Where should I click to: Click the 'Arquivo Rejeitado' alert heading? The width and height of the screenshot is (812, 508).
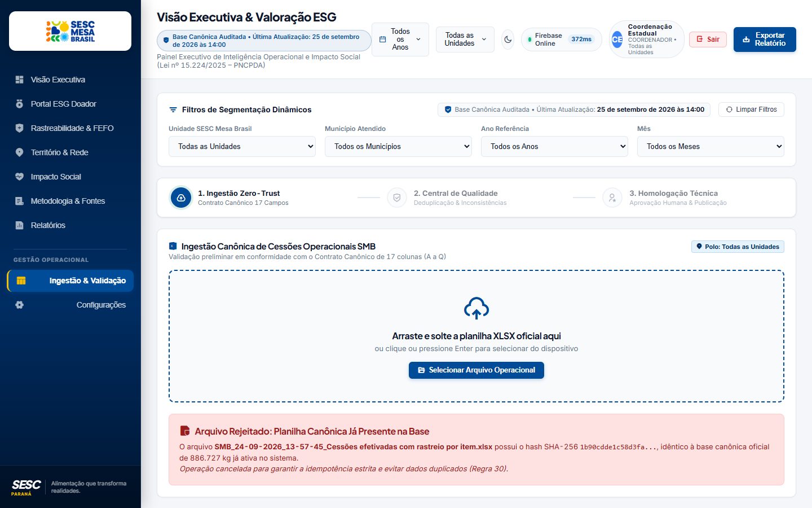[312, 431]
